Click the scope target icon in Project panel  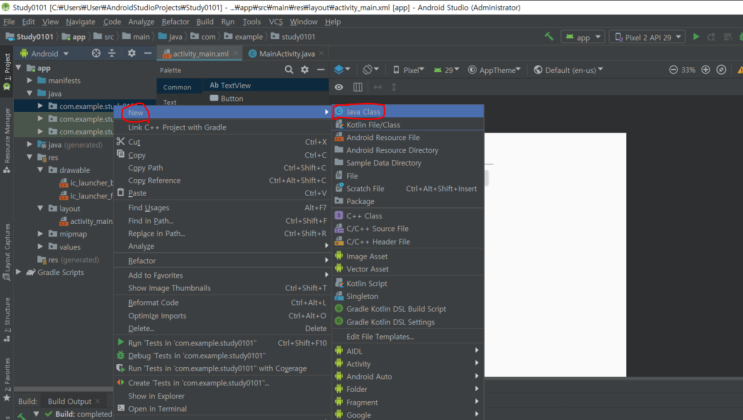96,54
